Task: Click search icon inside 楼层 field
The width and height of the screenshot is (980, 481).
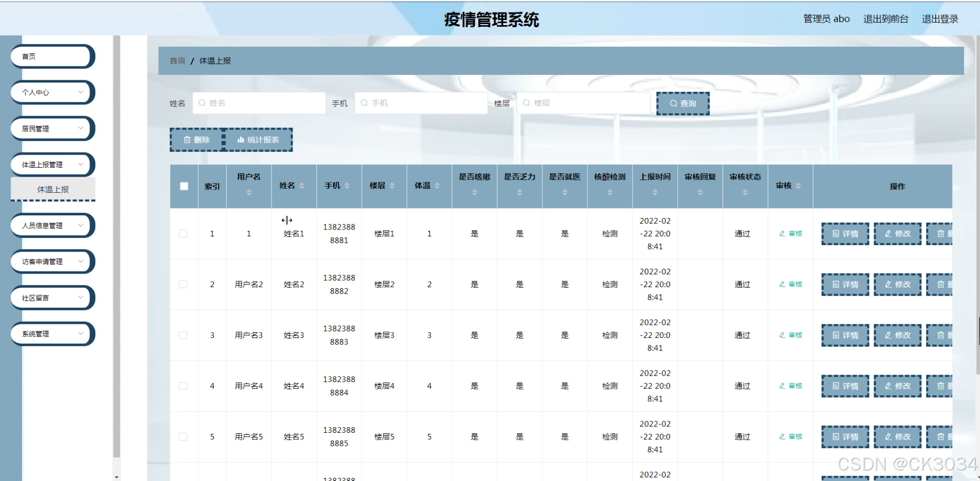Action: [526, 103]
